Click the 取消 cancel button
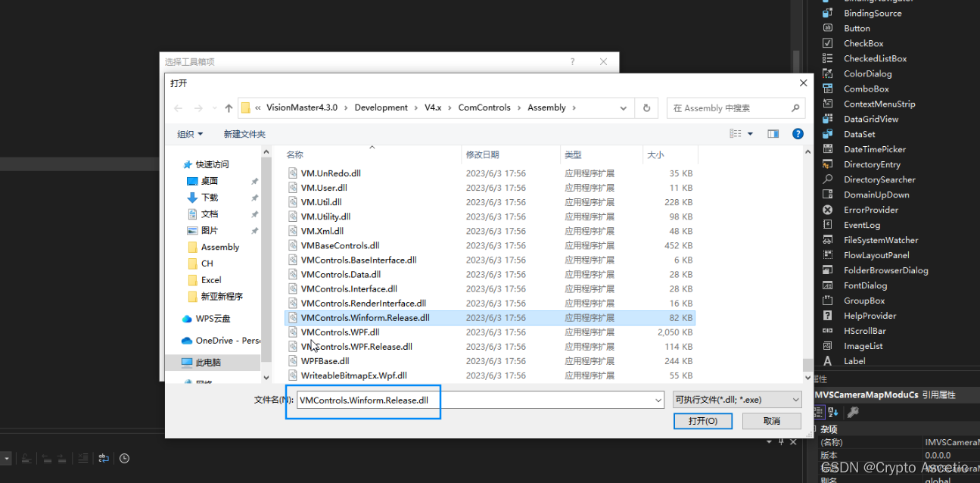This screenshot has width=980, height=483. 772,421
